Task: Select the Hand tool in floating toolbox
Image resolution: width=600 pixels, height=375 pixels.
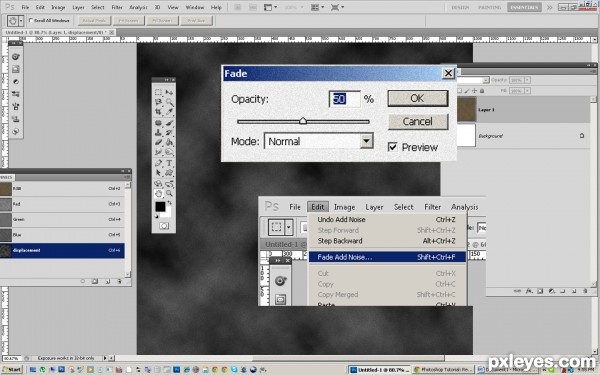Action: 158,194
